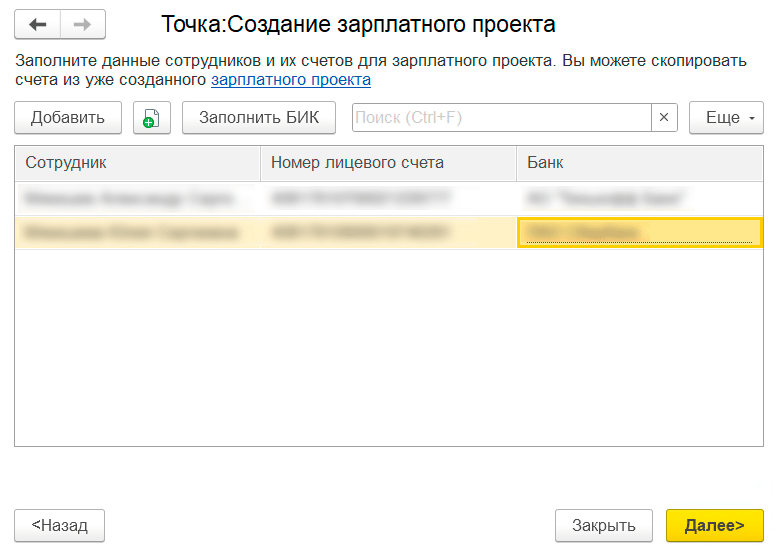Click the copy row icon with green plus
The width and height of the screenshot is (779, 558).
pyautogui.click(x=151, y=118)
